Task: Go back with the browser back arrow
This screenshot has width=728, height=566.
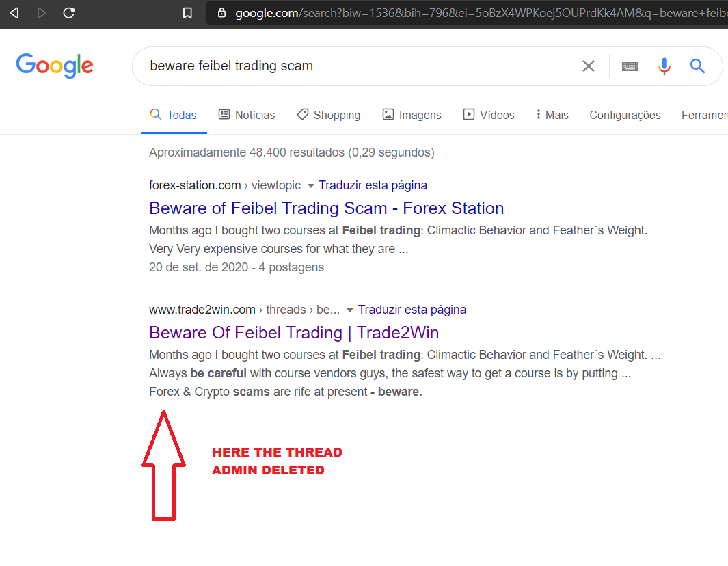Action: pyautogui.click(x=14, y=13)
